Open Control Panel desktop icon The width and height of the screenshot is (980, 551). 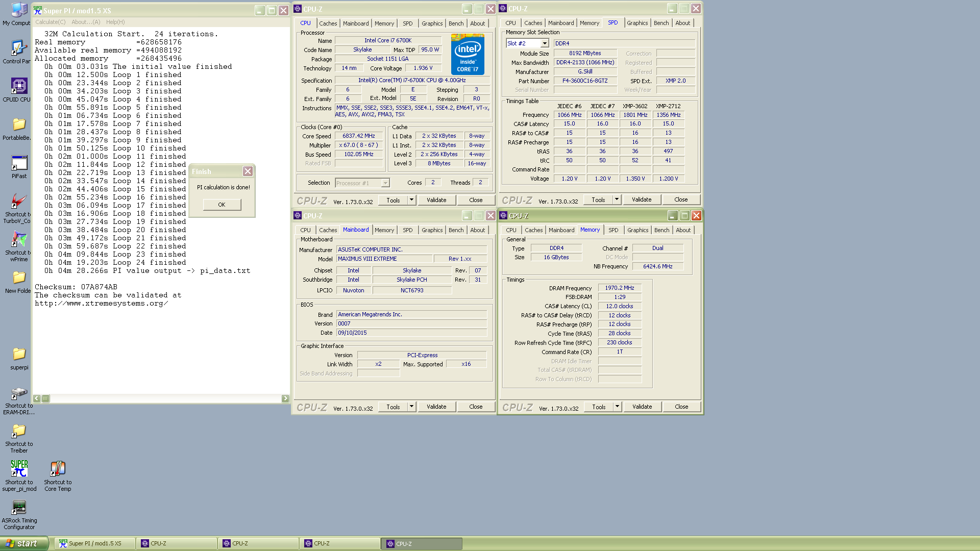tap(19, 52)
